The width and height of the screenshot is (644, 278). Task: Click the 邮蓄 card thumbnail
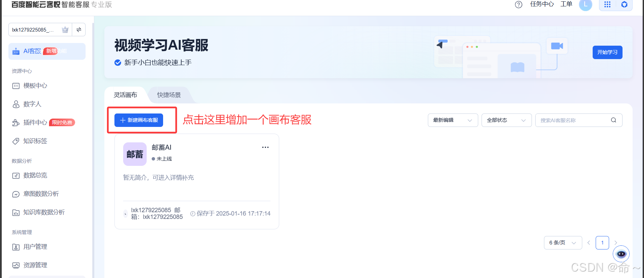135,154
